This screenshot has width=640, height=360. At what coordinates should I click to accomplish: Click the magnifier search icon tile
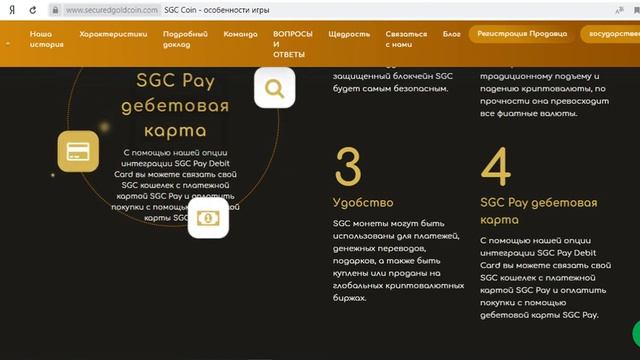[275, 88]
